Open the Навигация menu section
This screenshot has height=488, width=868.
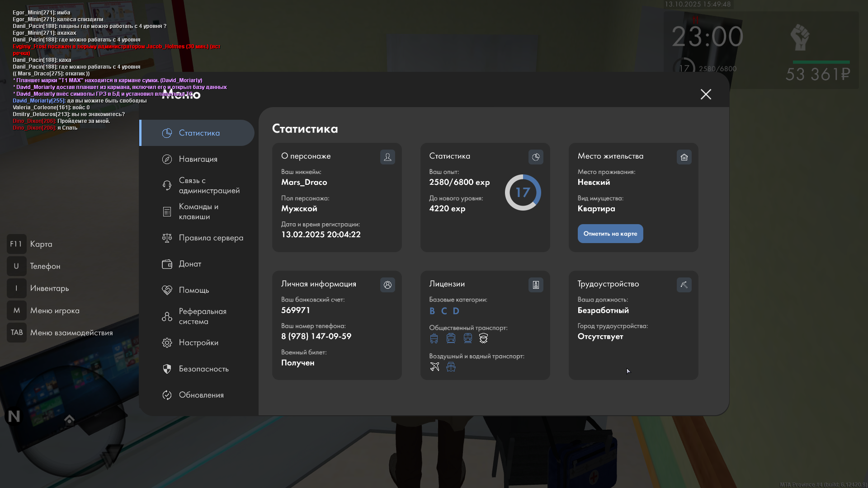[198, 159]
